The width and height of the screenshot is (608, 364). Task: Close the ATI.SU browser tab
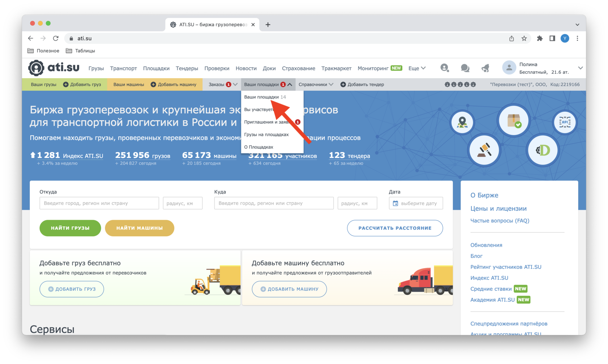tap(253, 25)
